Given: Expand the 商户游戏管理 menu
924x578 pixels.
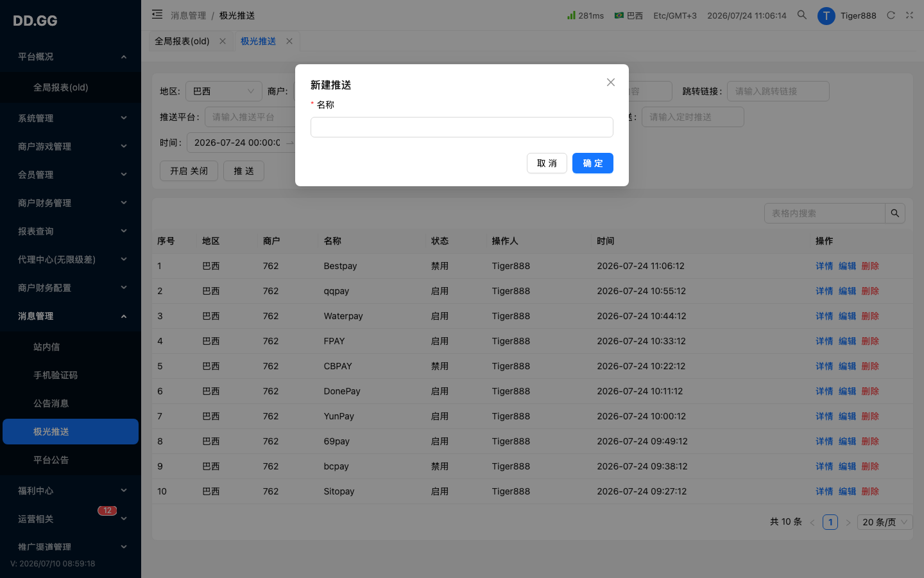Looking at the screenshot, I should [x=71, y=146].
